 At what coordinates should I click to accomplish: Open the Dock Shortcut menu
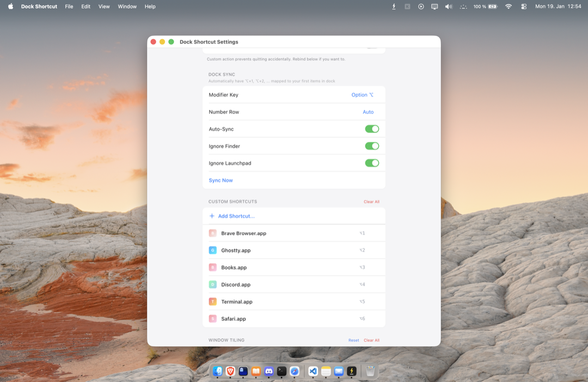tap(39, 7)
